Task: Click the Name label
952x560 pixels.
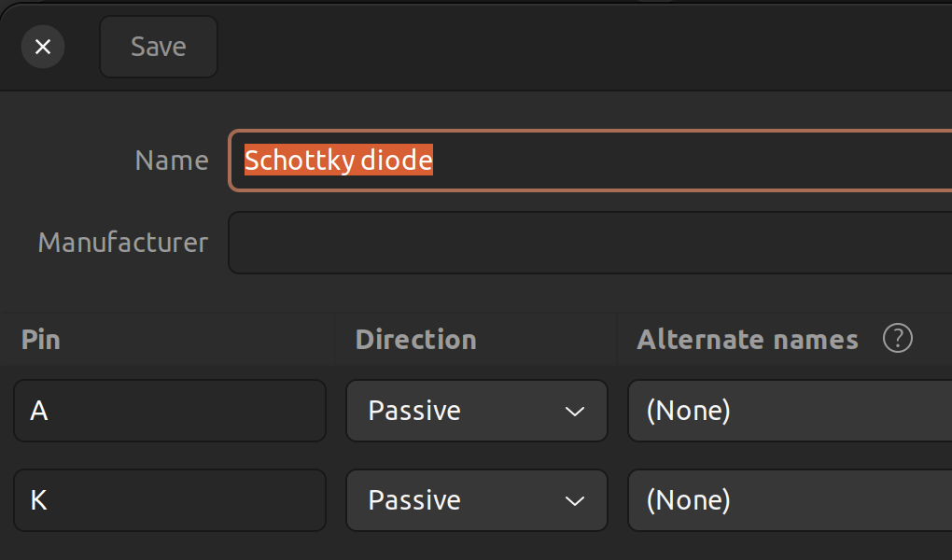Action: coord(172,161)
